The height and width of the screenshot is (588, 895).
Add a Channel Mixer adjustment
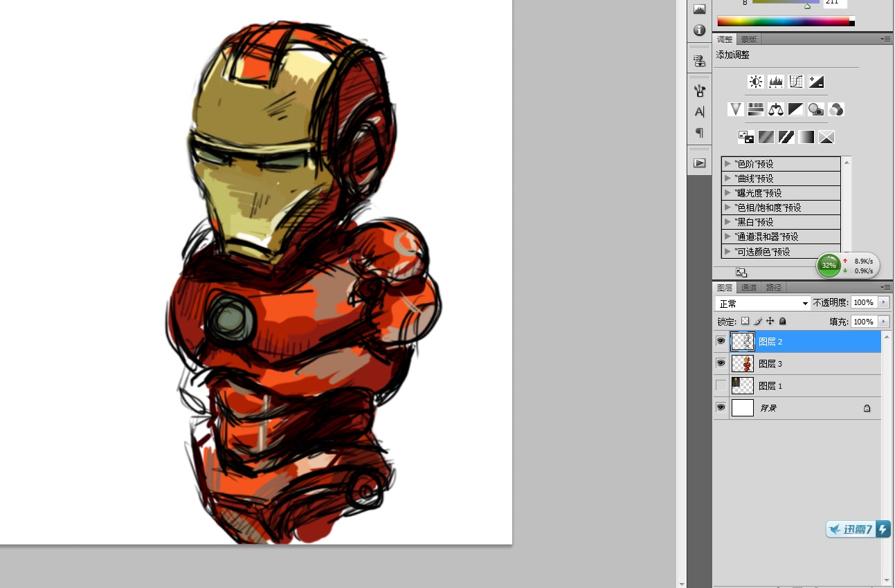pos(836,109)
